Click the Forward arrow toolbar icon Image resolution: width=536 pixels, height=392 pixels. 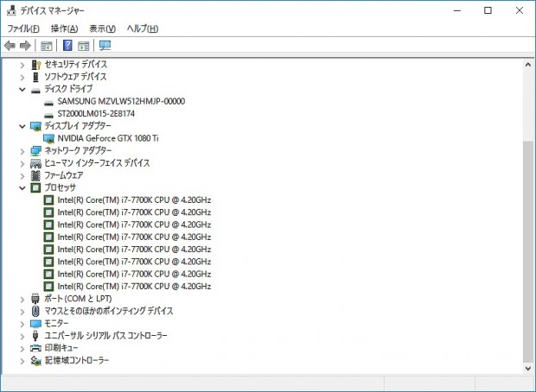pyautogui.click(x=25, y=45)
